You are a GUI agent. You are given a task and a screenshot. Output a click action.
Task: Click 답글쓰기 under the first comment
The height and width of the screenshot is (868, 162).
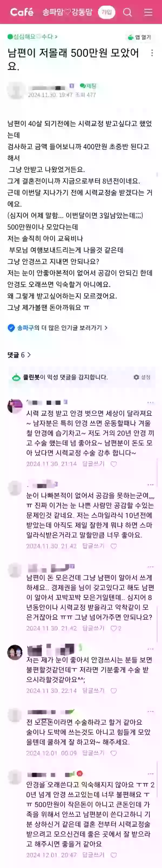pos(93,464)
